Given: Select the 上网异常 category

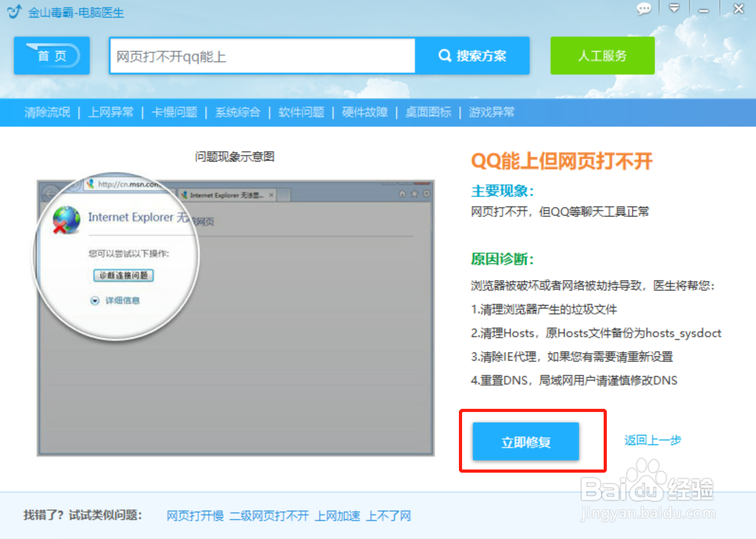Looking at the screenshot, I should tap(111, 112).
